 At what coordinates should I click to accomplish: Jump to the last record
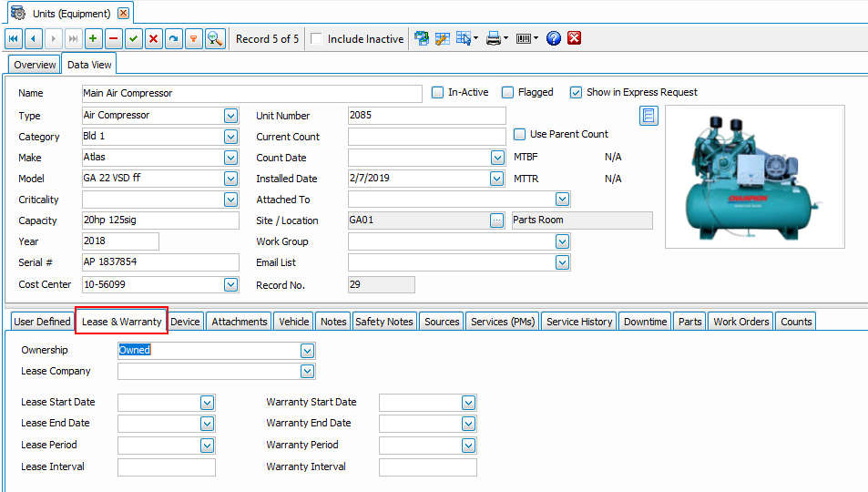point(73,39)
